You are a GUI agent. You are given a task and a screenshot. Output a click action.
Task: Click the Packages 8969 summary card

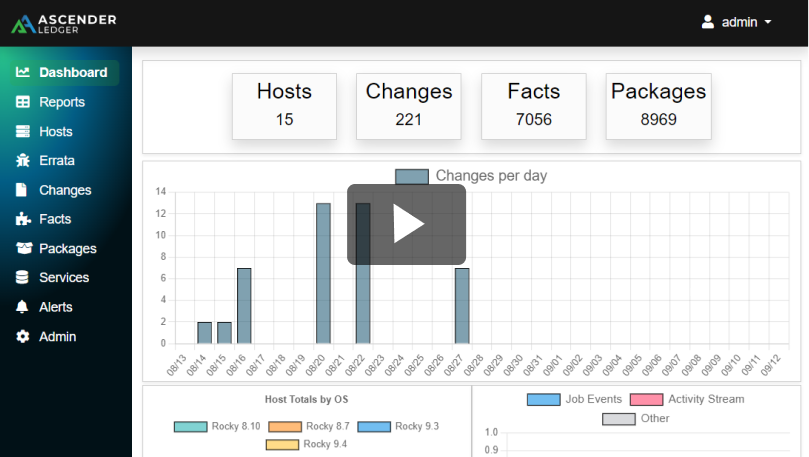click(658, 106)
